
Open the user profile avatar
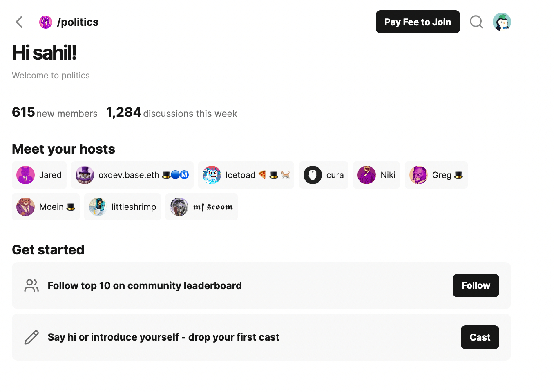502,22
